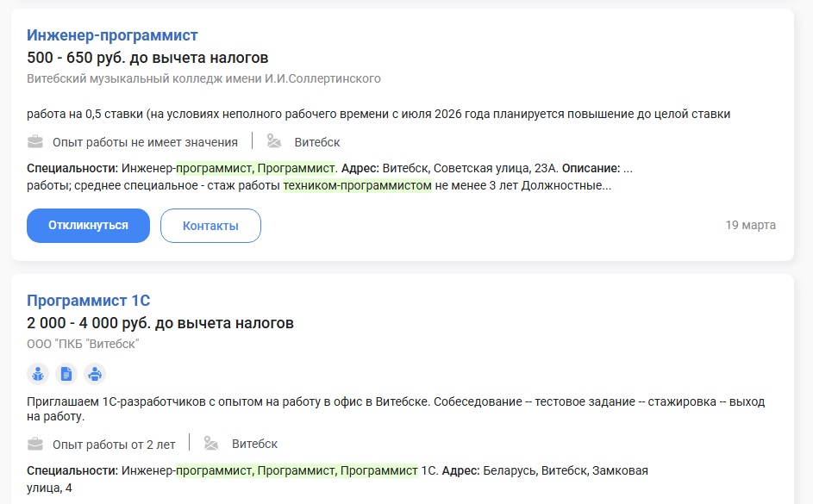813x504 pixels.
Task: Click the 'Опыт работы от 2 лет' label
Action: coord(114,445)
